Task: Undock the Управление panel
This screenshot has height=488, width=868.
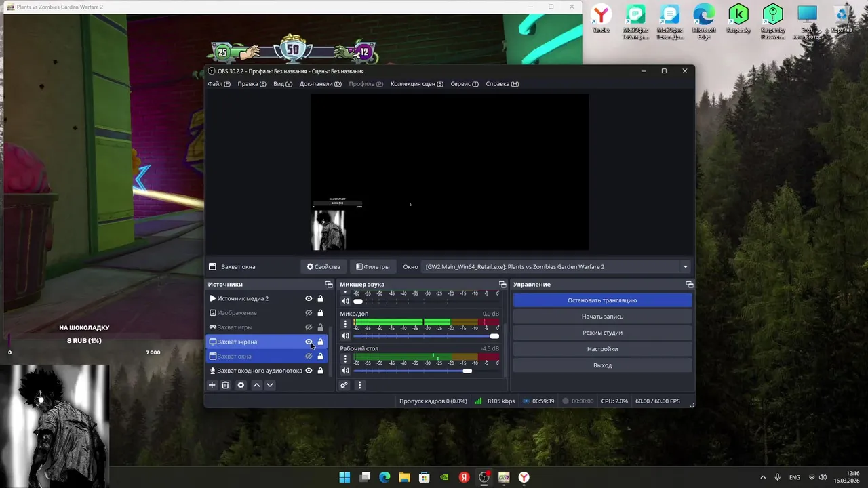Action: click(689, 284)
